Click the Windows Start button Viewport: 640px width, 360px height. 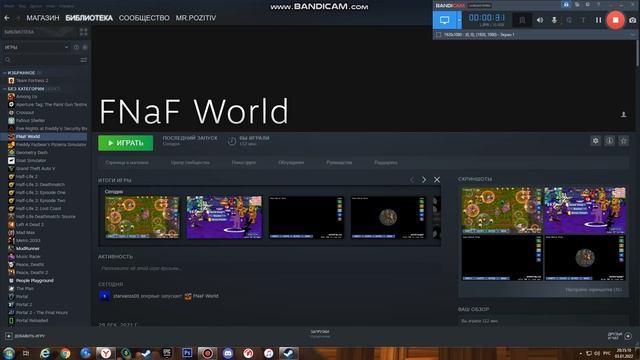click(x=9, y=353)
